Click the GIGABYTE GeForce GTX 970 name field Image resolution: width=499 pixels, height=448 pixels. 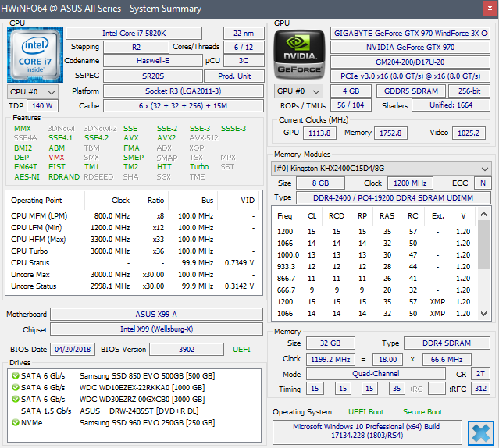pos(410,34)
